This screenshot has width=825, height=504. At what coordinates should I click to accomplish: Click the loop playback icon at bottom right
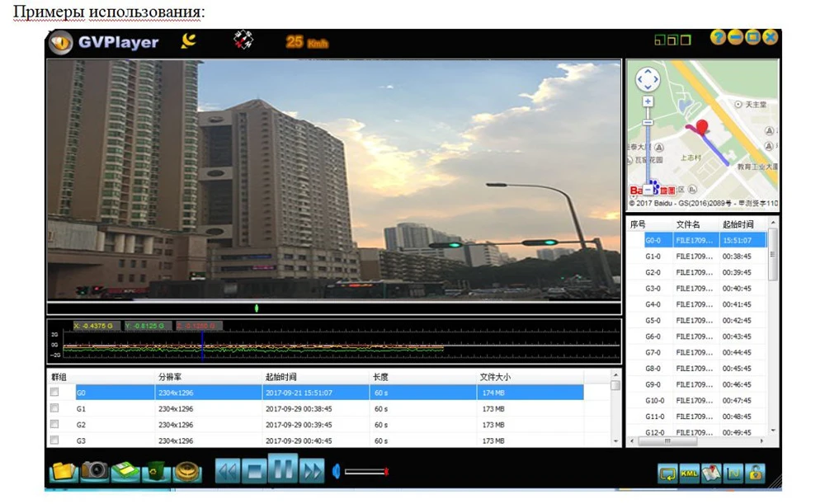(x=667, y=473)
